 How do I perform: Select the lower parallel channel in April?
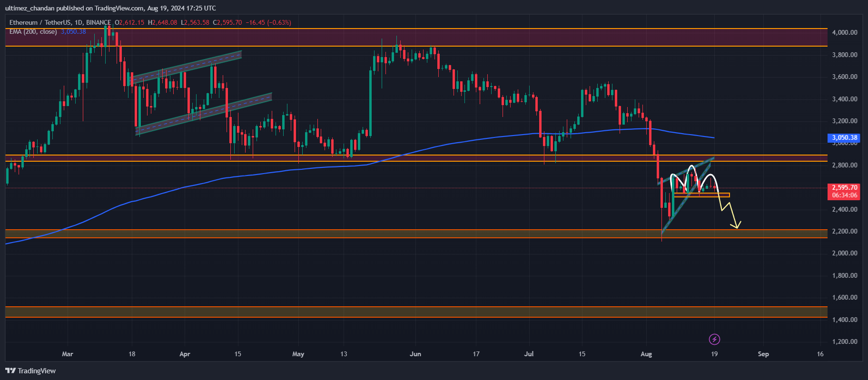(205, 112)
